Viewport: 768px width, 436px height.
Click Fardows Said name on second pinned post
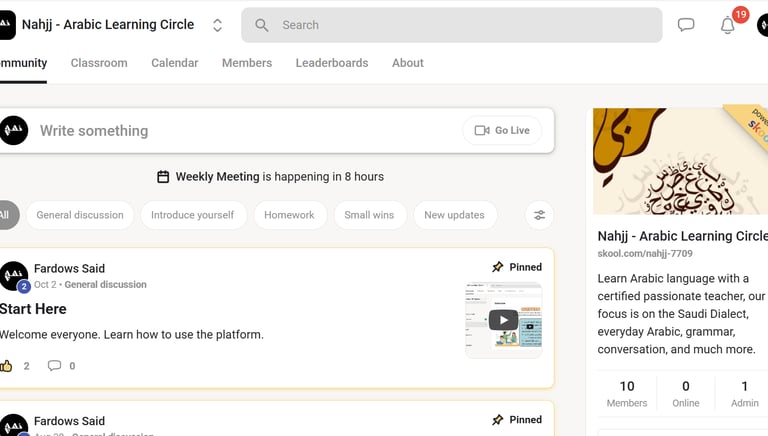pyautogui.click(x=69, y=421)
